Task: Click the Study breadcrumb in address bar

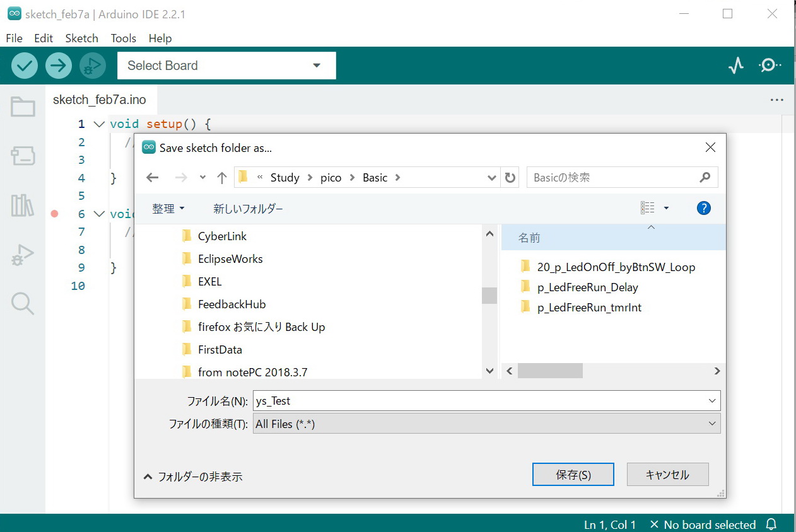Action: (285, 178)
